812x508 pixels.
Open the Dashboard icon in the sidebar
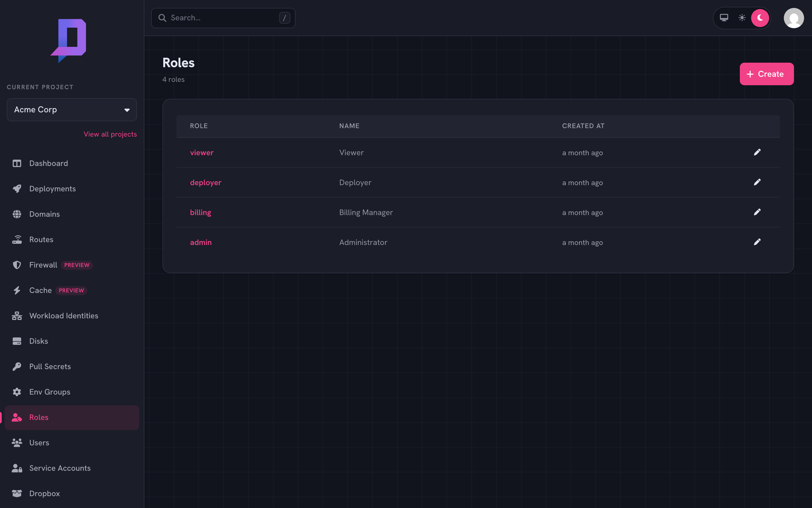click(17, 163)
